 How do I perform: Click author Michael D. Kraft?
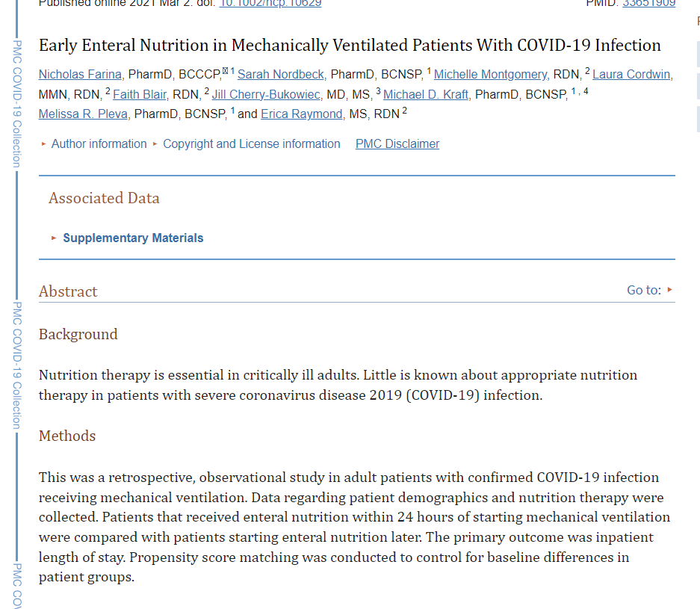coord(426,94)
